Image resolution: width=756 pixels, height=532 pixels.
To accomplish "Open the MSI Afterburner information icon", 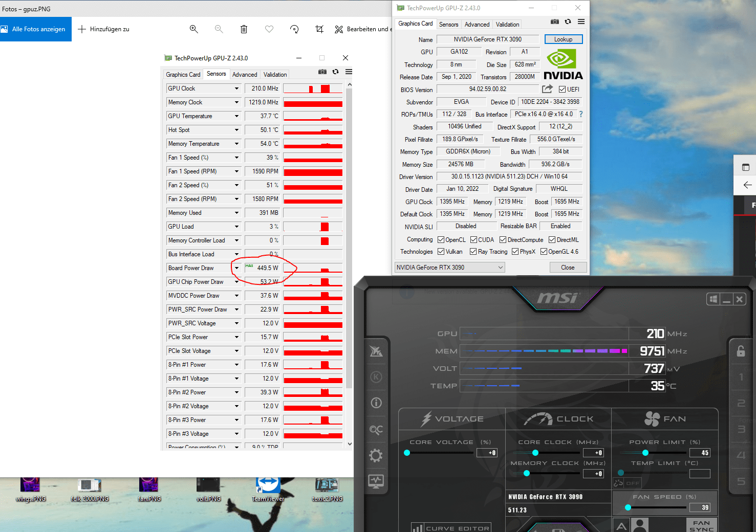I will 376,403.
